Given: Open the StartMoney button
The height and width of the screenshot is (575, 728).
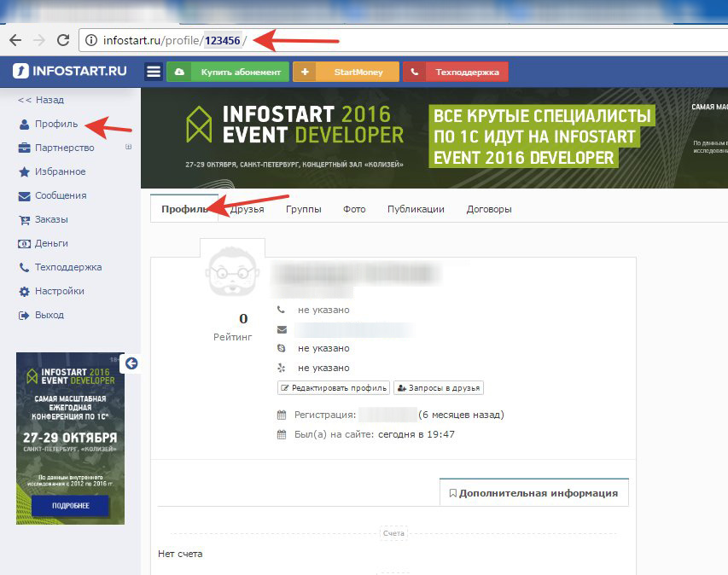Looking at the screenshot, I should point(346,72).
